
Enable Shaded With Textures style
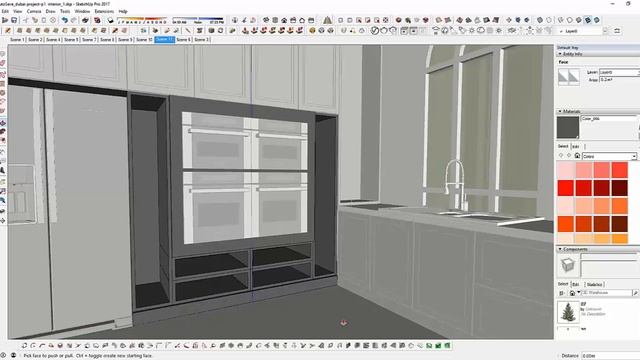(x=588, y=20)
